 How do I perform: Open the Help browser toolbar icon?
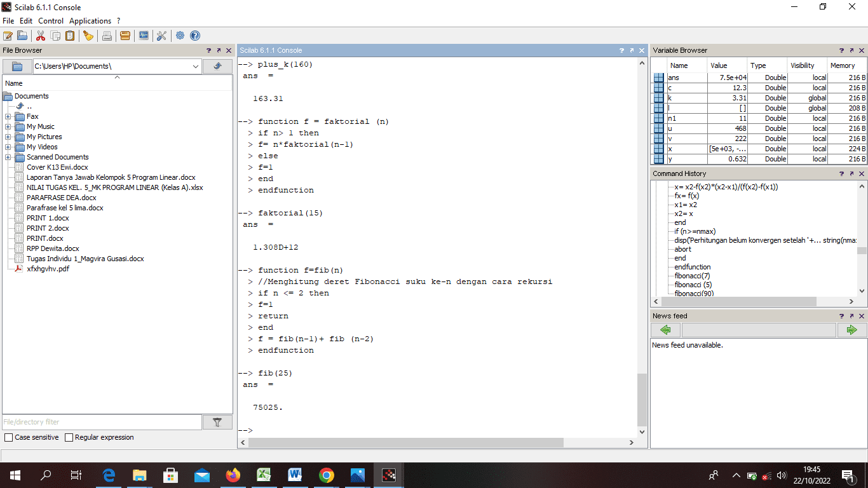pos(195,36)
